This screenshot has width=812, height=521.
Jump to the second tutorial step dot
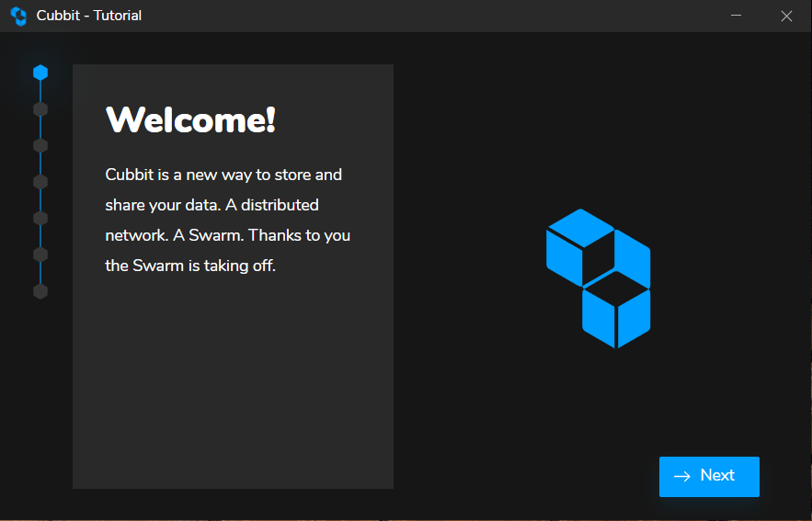(40, 109)
